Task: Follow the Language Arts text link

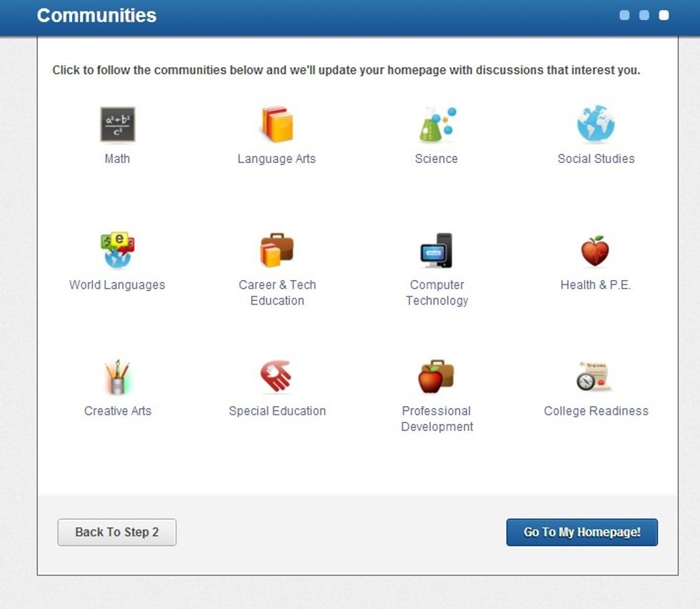Action: click(277, 159)
